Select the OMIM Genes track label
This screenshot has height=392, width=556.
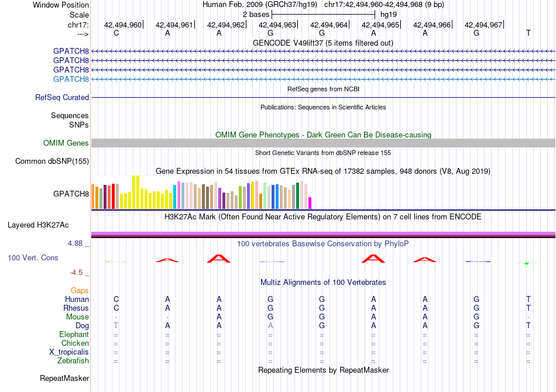click(x=66, y=143)
